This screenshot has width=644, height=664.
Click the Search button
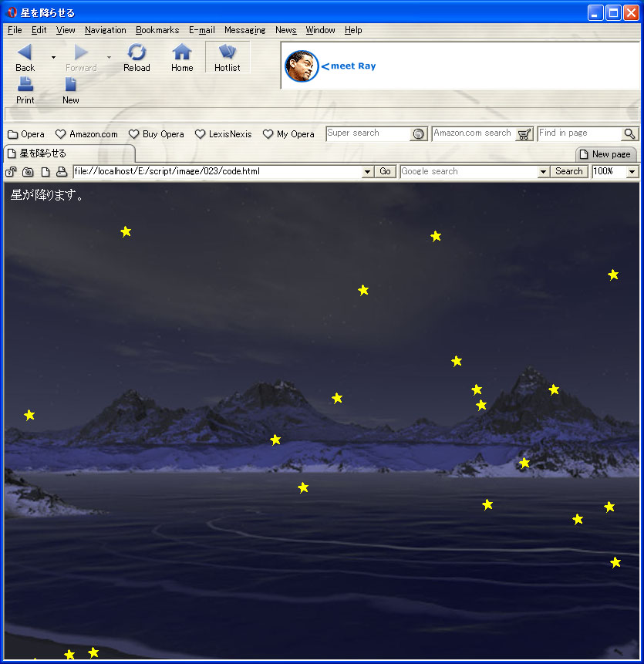(569, 171)
